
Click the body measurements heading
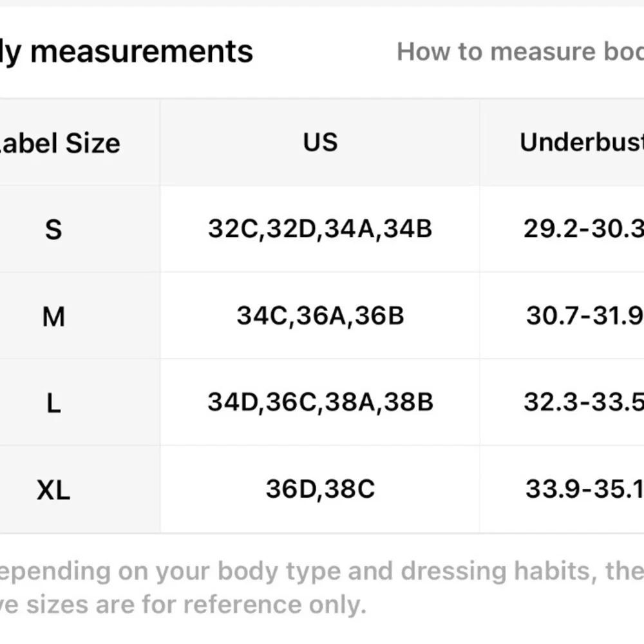[128, 52]
